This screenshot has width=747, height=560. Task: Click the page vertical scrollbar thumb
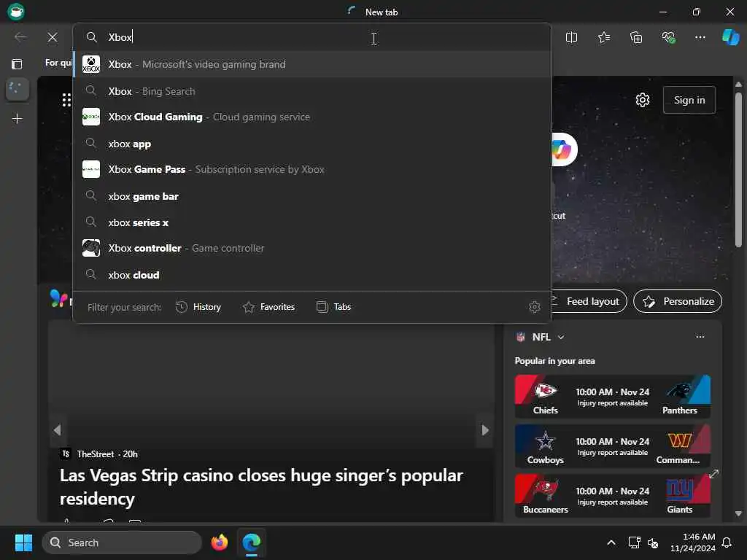[738, 169]
